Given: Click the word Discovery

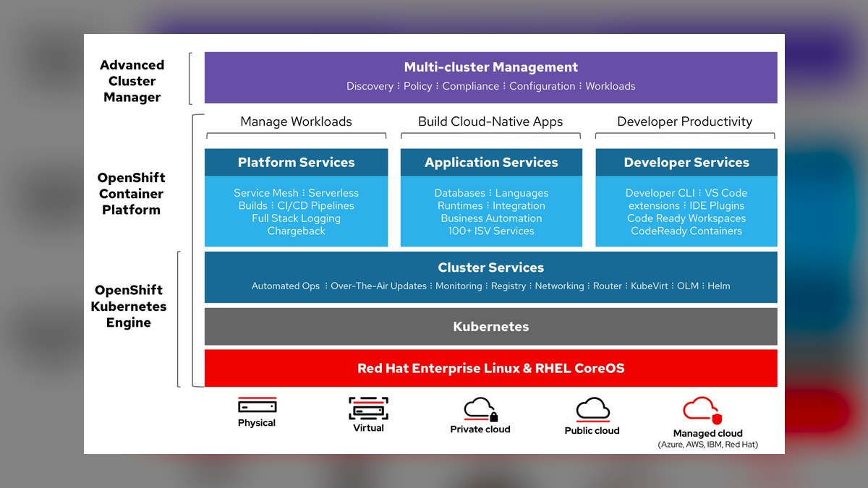Looking at the screenshot, I should click(370, 86).
